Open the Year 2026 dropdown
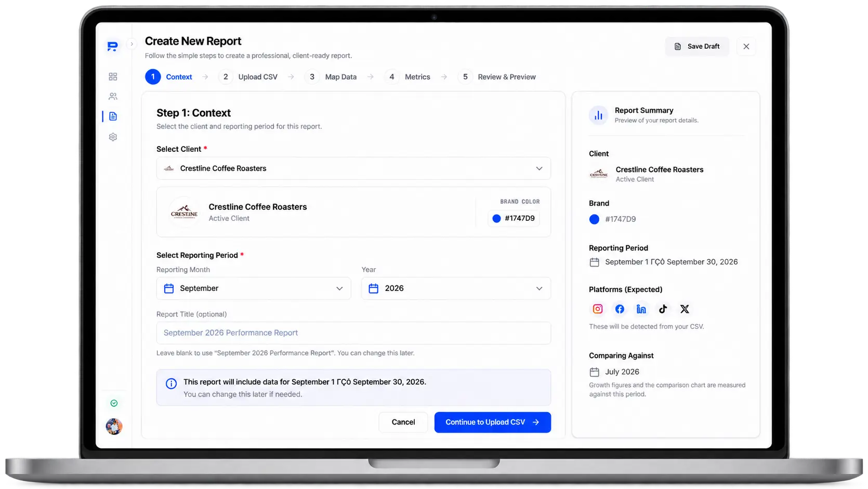This screenshot has height=489, width=868. coord(456,288)
